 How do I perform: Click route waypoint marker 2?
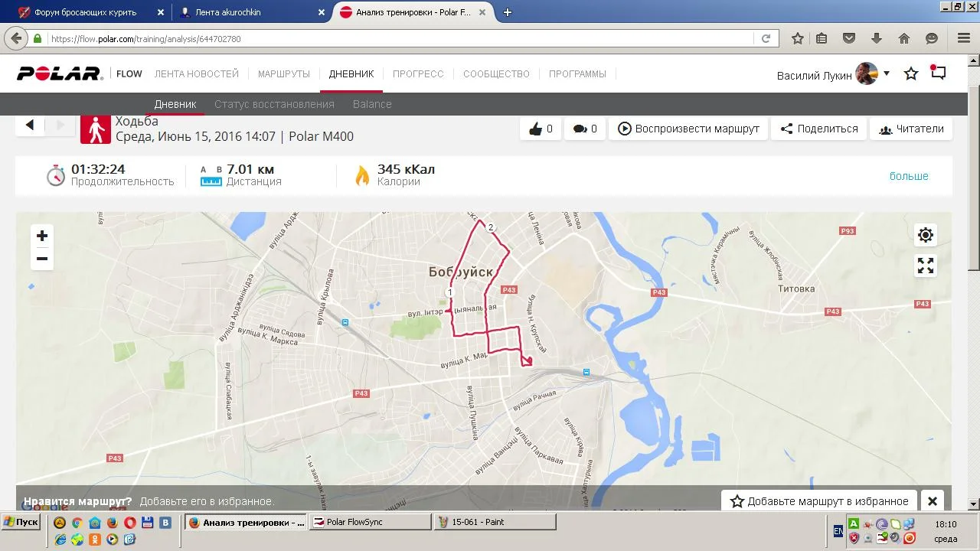(x=491, y=227)
